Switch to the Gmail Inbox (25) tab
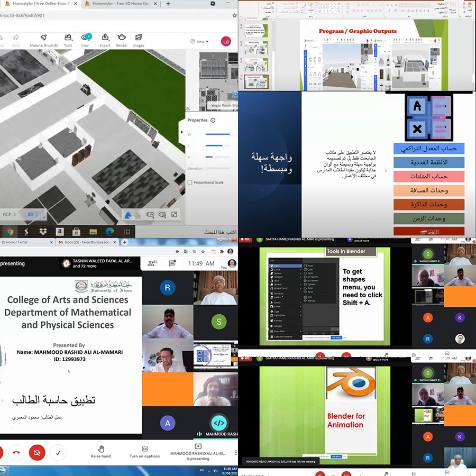Viewport: 476px width, 476px height. point(87,242)
